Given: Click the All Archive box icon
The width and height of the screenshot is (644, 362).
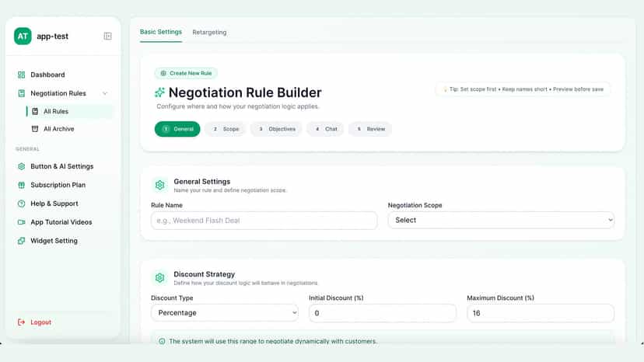Looking at the screenshot, I should click(x=35, y=129).
